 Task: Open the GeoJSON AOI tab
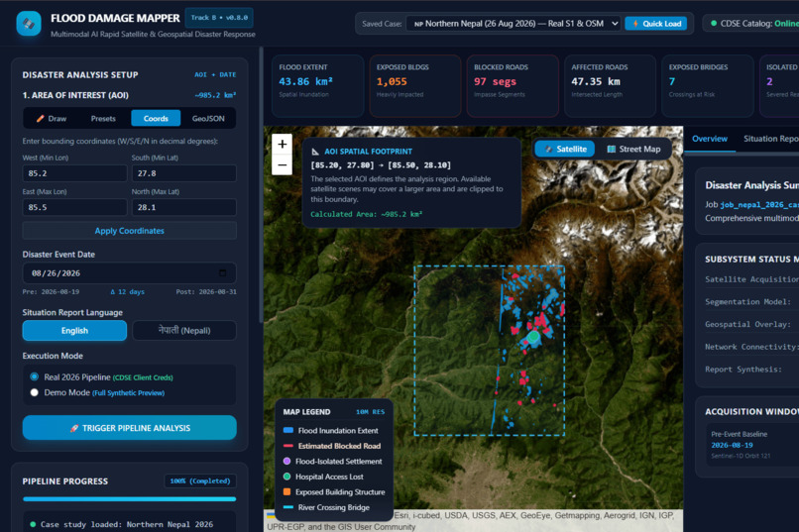208,119
